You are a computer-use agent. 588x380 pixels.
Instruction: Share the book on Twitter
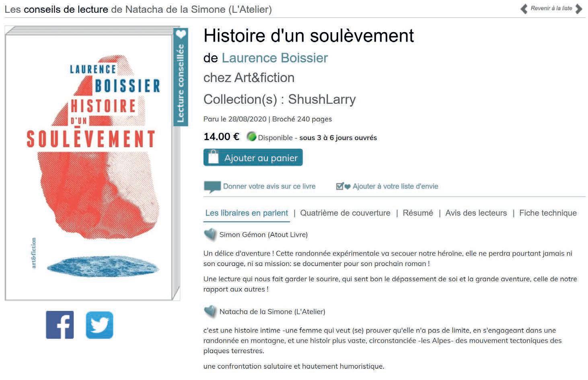pos(99,325)
